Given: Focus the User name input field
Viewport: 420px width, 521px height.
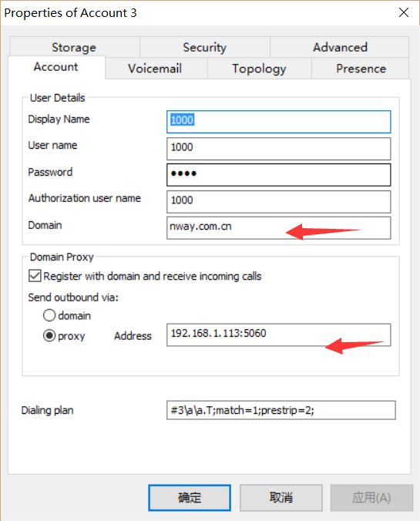Looking at the screenshot, I should coord(278,149).
